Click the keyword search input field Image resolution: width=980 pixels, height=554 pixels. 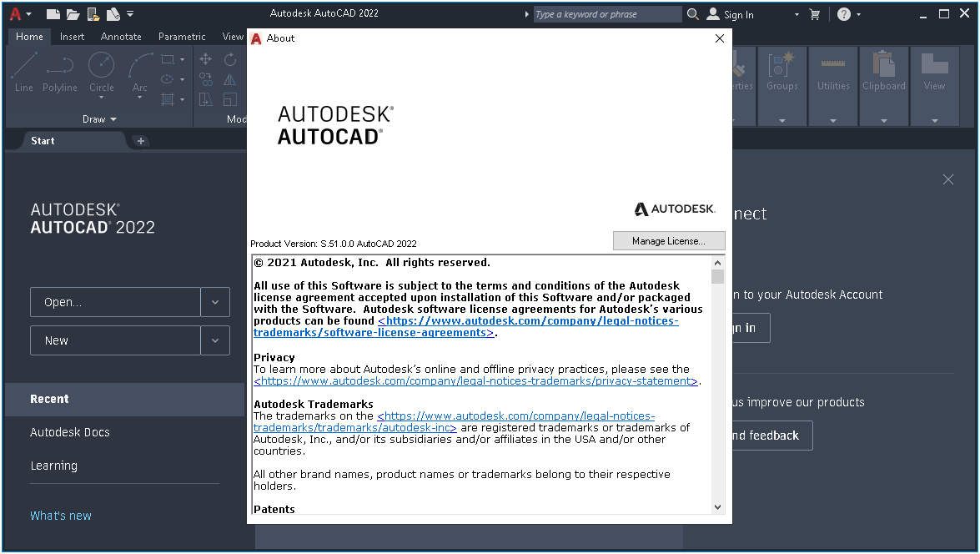(x=607, y=14)
